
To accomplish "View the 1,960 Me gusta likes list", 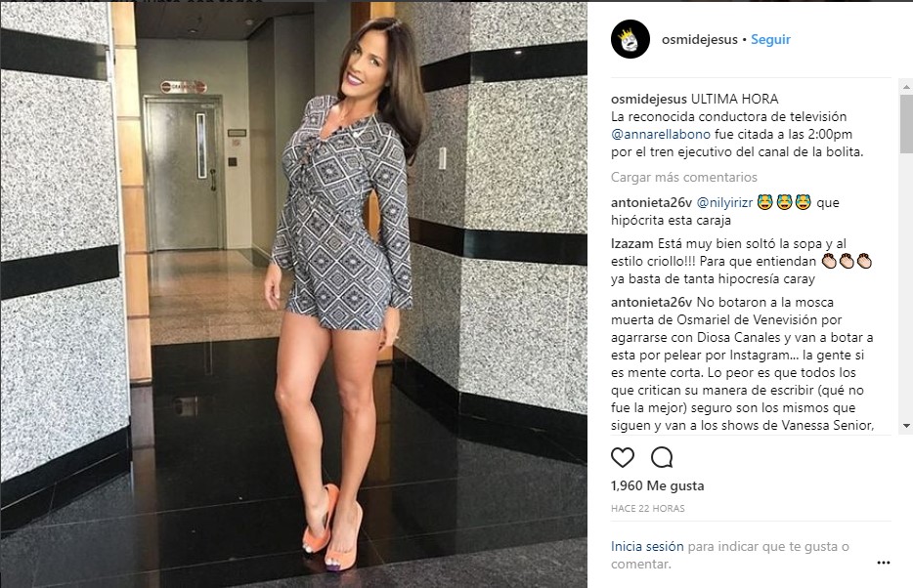I will tap(658, 485).
